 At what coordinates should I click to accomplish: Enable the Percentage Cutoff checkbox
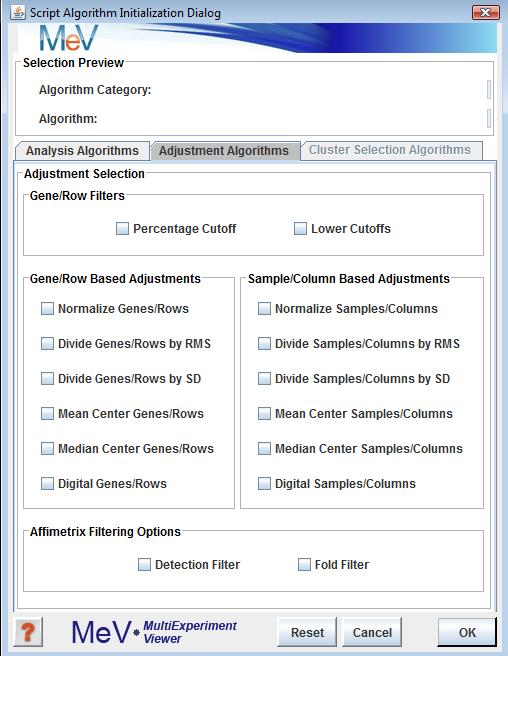coord(122,229)
